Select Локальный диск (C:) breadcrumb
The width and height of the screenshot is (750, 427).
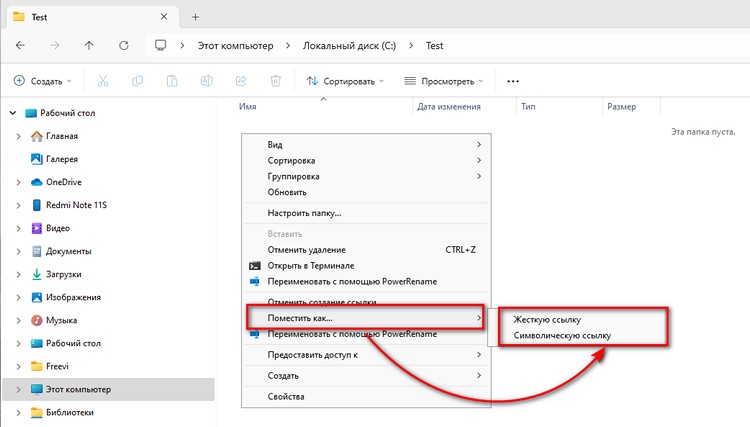pyautogui.click(x=349, y=46)
